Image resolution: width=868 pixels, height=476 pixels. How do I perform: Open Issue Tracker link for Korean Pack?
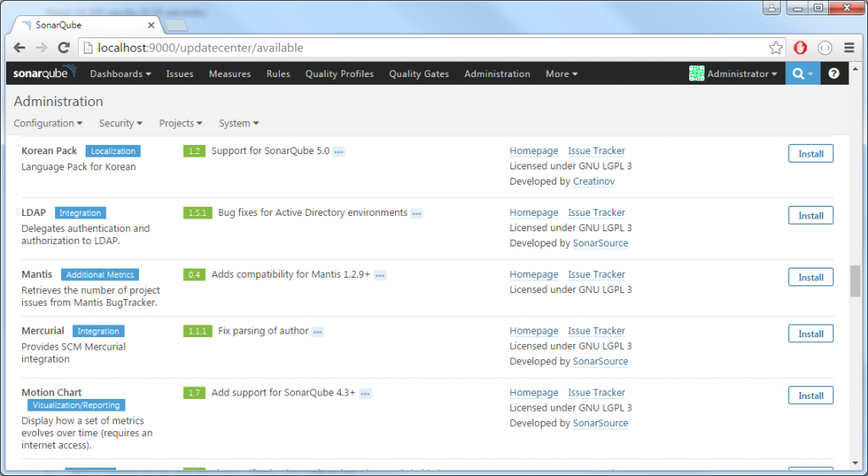pyautogui.click(x=596, y=151)
